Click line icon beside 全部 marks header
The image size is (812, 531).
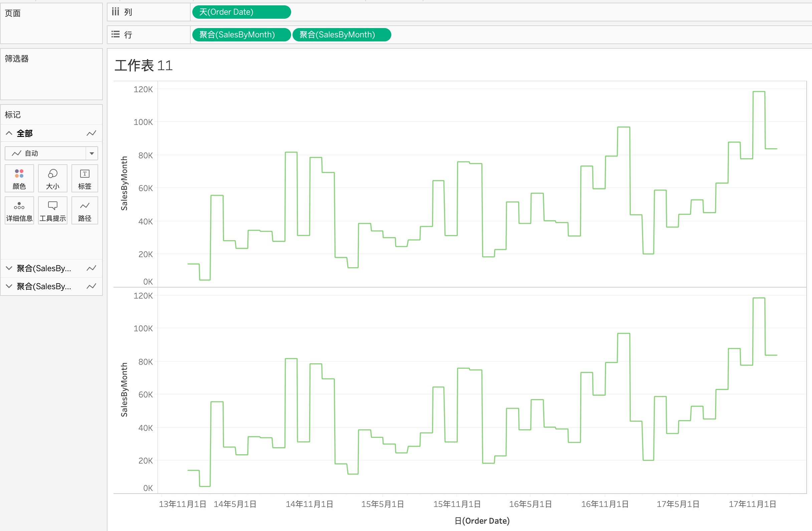(91, 134)
